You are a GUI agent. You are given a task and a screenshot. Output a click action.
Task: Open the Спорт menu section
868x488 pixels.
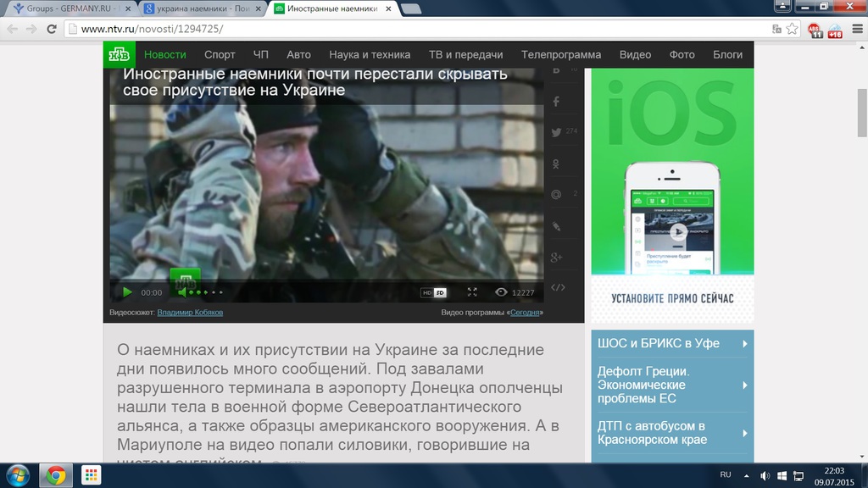pyautogui.click(x=220, y=55)
